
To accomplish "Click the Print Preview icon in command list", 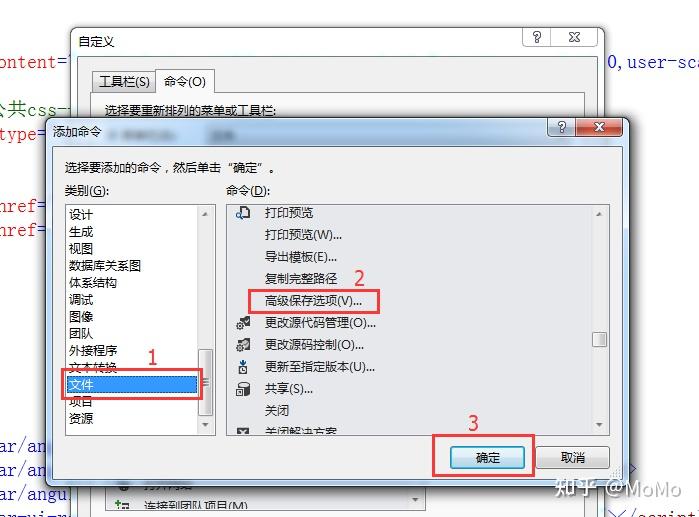I will click(243, 213).
